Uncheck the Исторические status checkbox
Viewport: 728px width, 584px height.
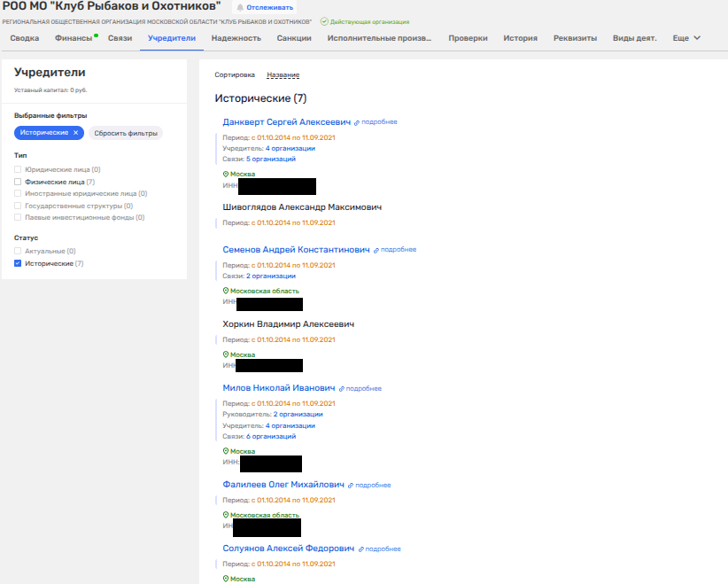point(18,264)
